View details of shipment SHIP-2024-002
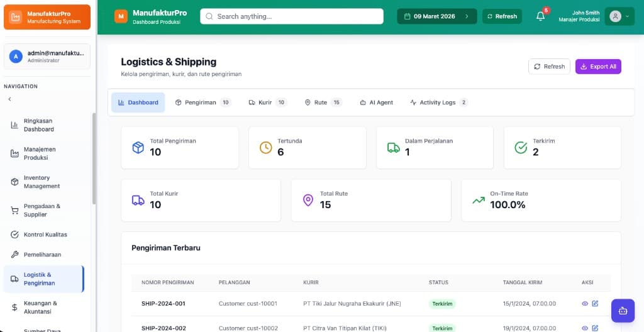The width and height of the screenshot is (644, 332). point(585,328)
